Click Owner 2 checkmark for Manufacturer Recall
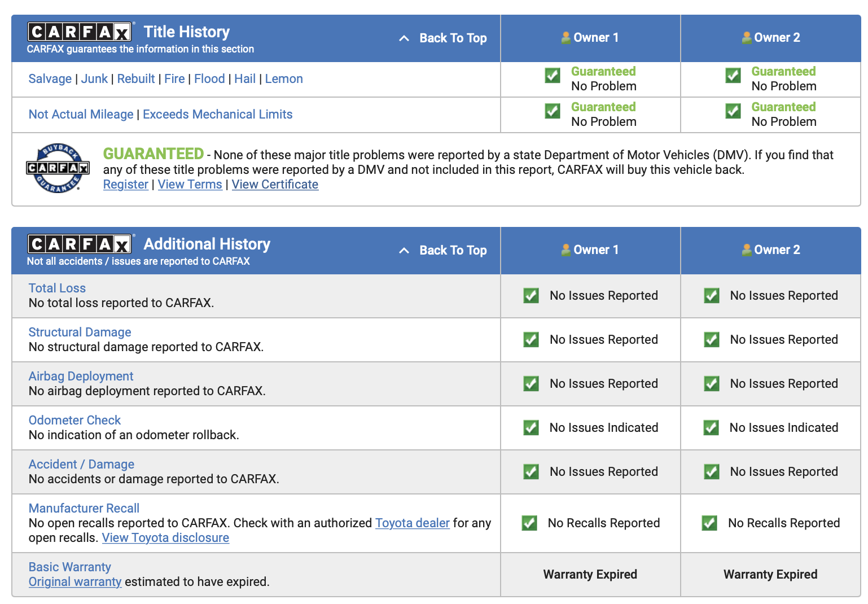Viewport: 868px width, 604px height. point(709,523)
